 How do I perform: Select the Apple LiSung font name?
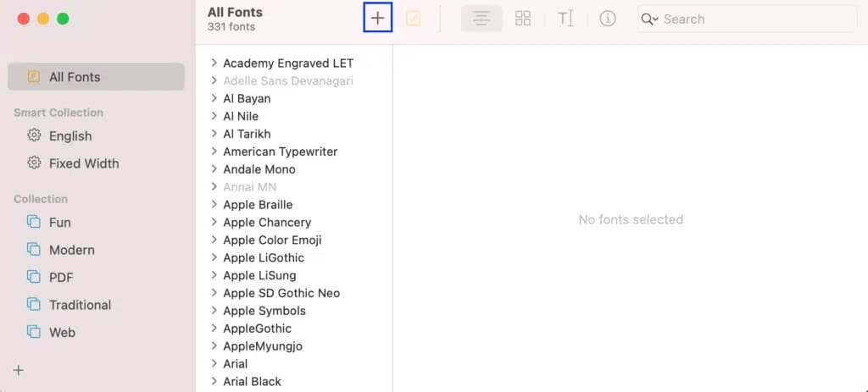pyautogui.click(x=259, y=275)
